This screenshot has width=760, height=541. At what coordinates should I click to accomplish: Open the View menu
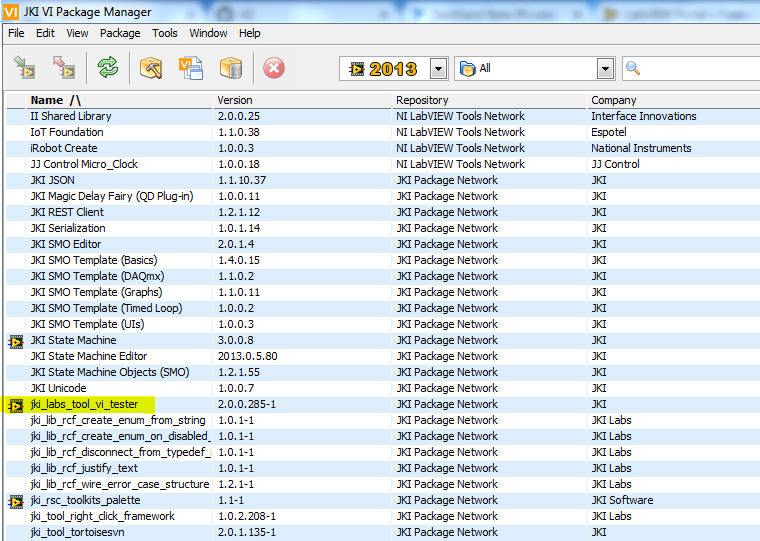[77, 33]
